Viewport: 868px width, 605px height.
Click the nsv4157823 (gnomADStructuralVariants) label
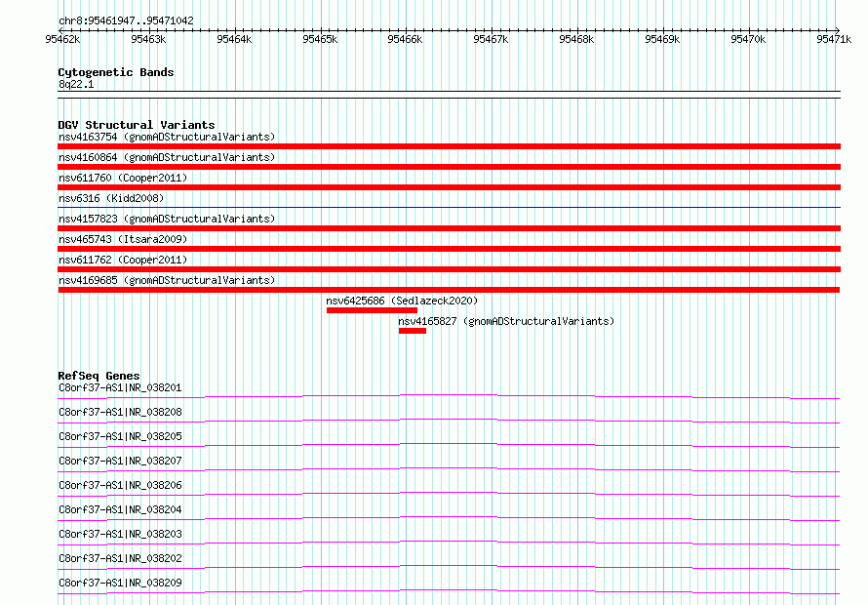tap(167, 219)
